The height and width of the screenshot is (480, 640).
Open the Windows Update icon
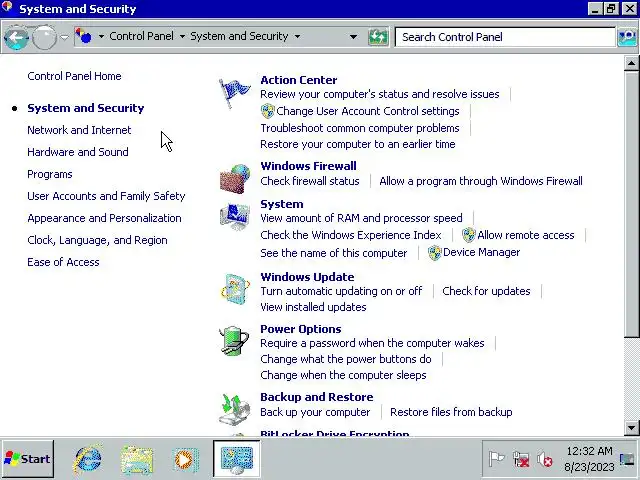click(x=235, y=289)
